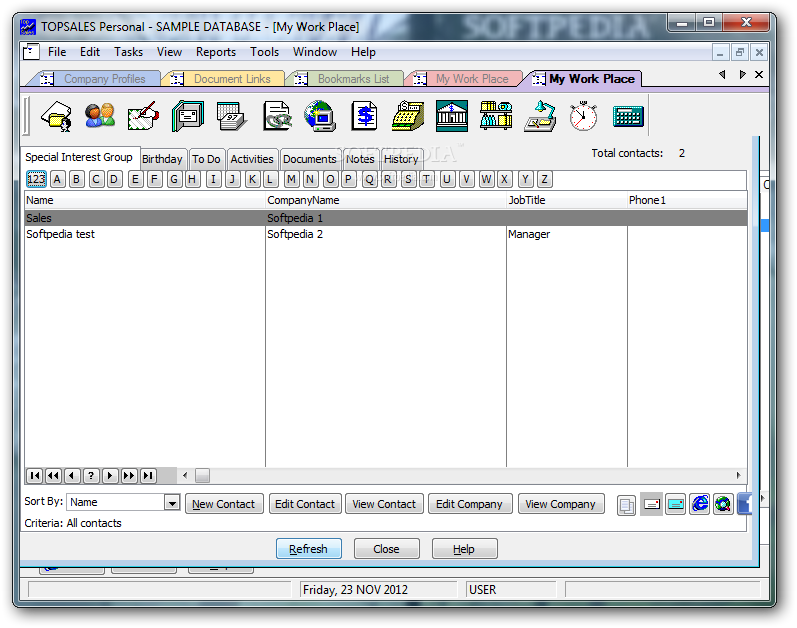797x628 pixels.
Task: Filter contacts by letter K
Action: pos(252,179)
